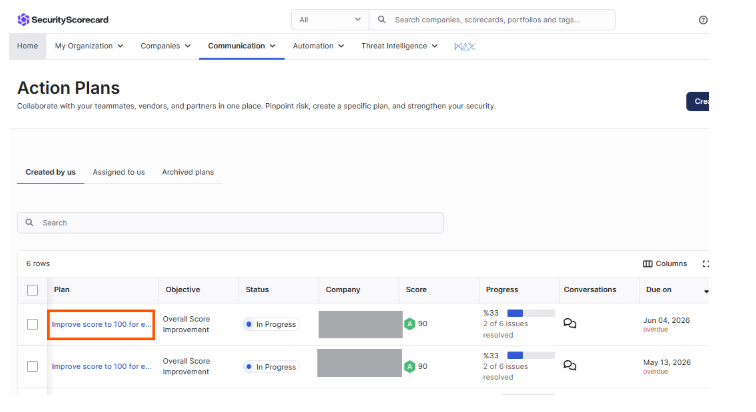Image resolution: width=756 pixels, height=412 pixels.
Task: Click the Action Plans heading
Action: pos(68,88)
